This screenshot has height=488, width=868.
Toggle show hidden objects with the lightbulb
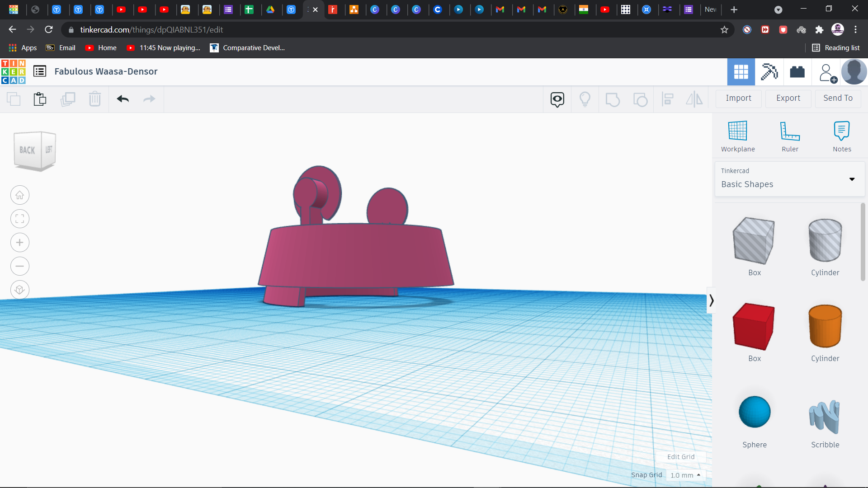coord(585,99)
